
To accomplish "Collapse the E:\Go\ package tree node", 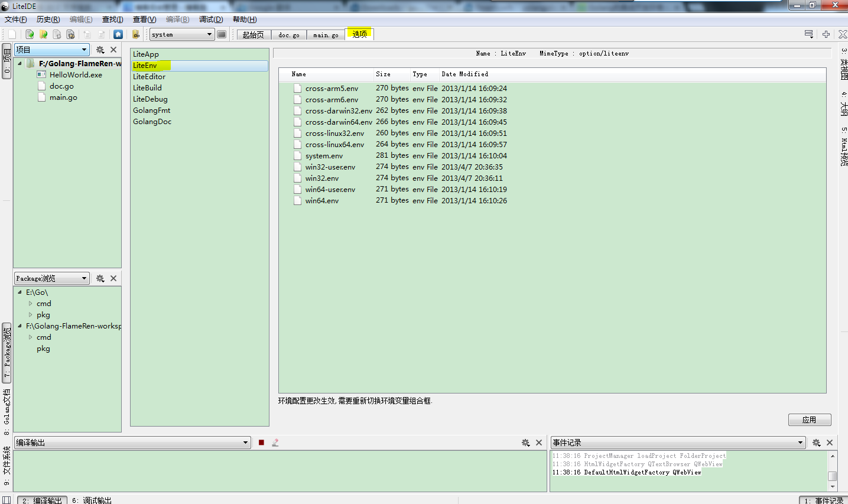I will click(20, 292).
